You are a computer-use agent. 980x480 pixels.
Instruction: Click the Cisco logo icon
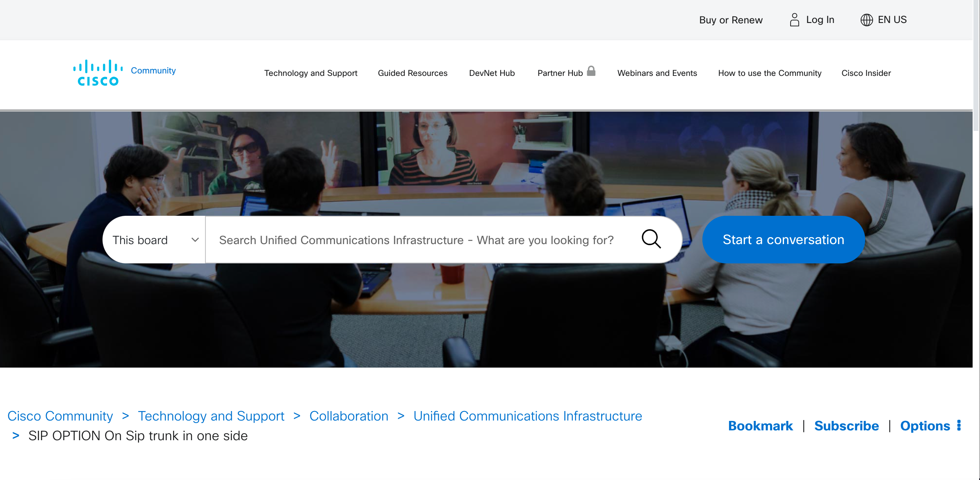click(x=98, y=73)
